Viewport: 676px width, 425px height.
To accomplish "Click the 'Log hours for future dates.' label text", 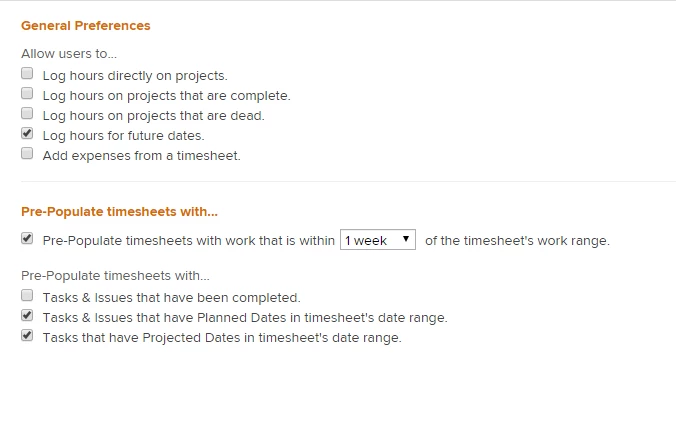I will [123, 135].
